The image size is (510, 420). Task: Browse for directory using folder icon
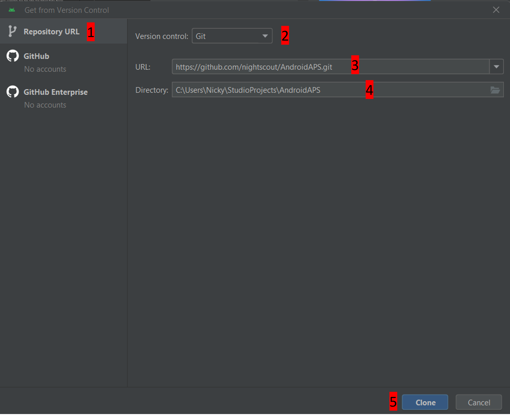(495, 90)
